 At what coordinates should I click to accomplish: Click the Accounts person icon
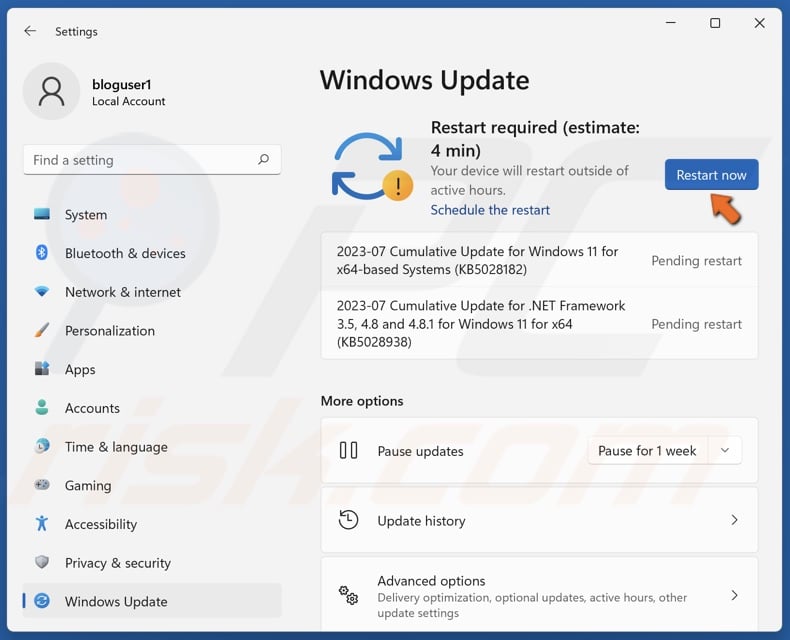[42, 407]
